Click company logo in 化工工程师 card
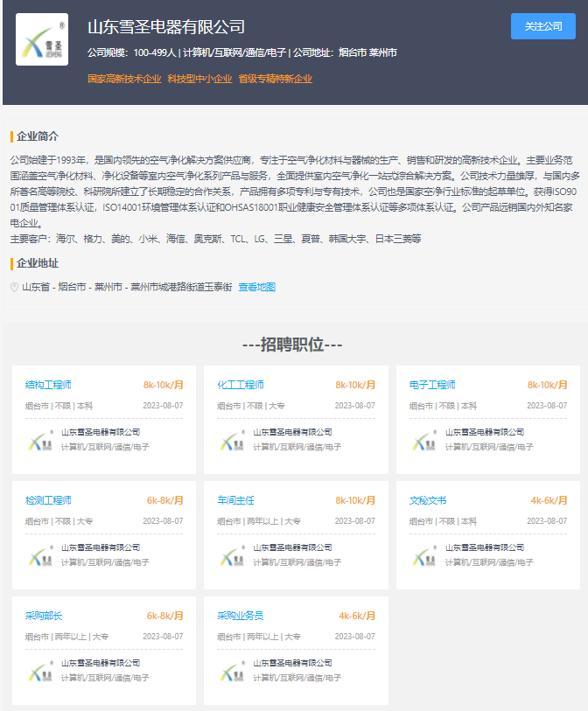Image resolution: width=588 pixels, height=711 pixels. [x=233, y=440]
